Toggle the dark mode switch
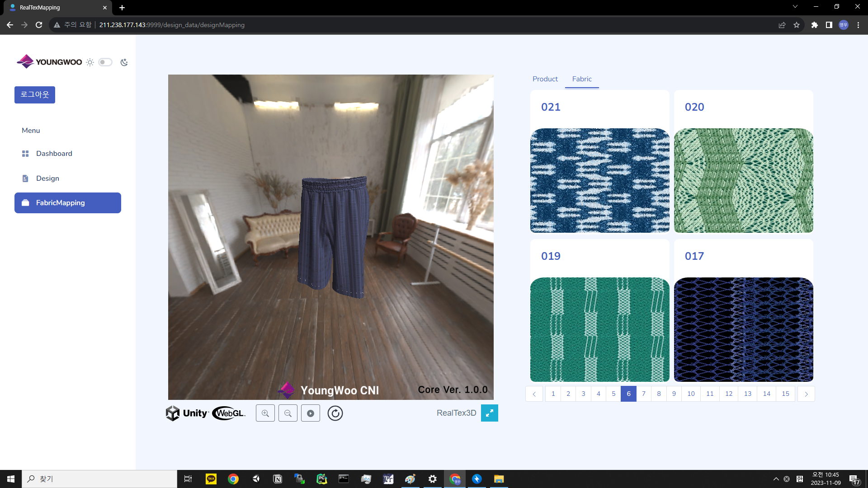The height and width of the screenshot is (488, 868). click(x=105, y=62)
